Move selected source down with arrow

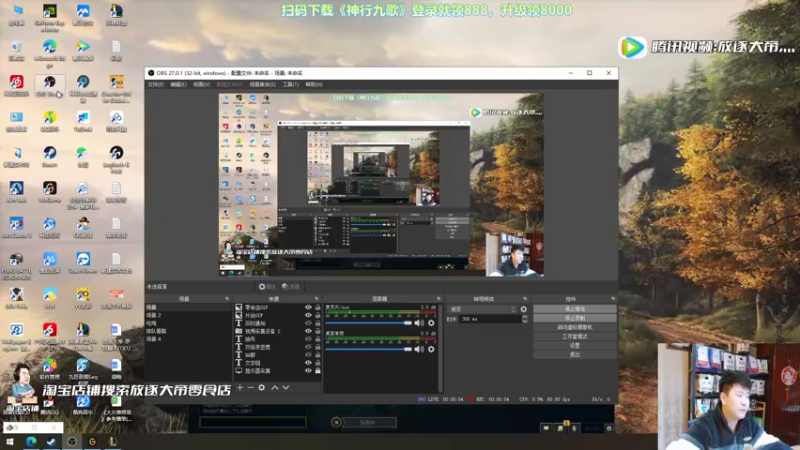(286, 388)
